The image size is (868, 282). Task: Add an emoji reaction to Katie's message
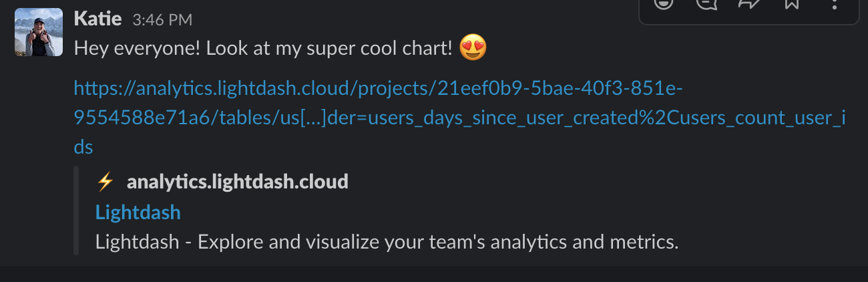click(x=664, y=4)
